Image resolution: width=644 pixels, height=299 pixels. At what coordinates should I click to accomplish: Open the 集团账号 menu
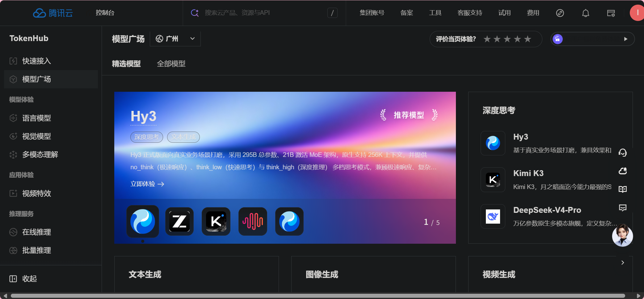click(372, 13)
